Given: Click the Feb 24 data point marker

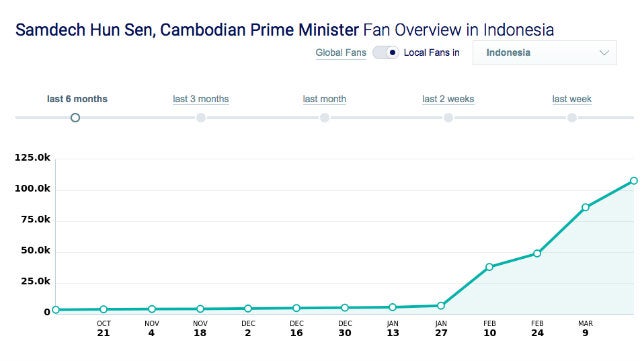Looking at the screenshot, I should [x=537, y=253].
